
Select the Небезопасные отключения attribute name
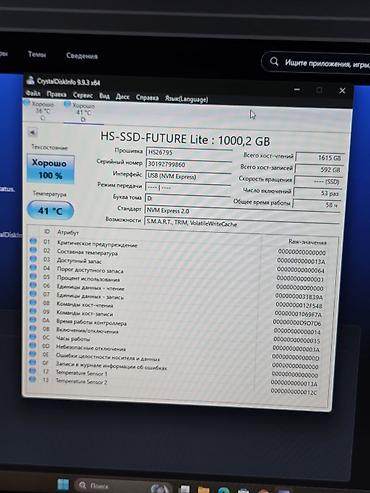(91, 348)
